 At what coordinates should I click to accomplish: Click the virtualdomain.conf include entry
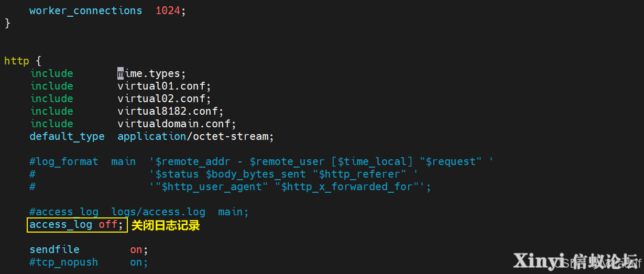(x=175, y=124)
